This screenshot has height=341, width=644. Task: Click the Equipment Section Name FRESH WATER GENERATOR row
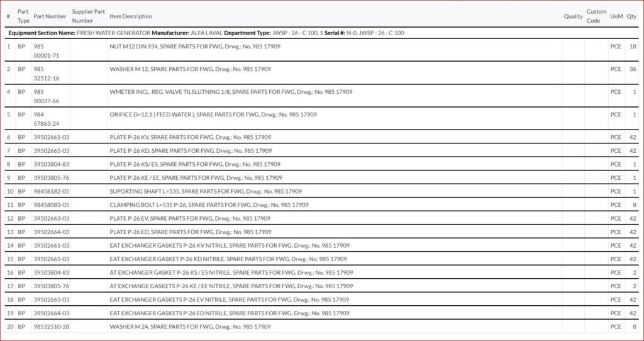(206, 33)
